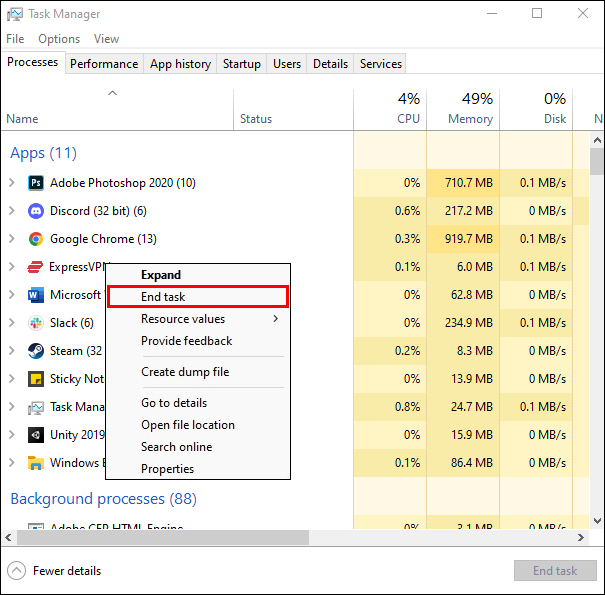Click the Steam app icon
Image resolution: width=605 pixels, height=595 pixels.
click(x=36, y=351)
